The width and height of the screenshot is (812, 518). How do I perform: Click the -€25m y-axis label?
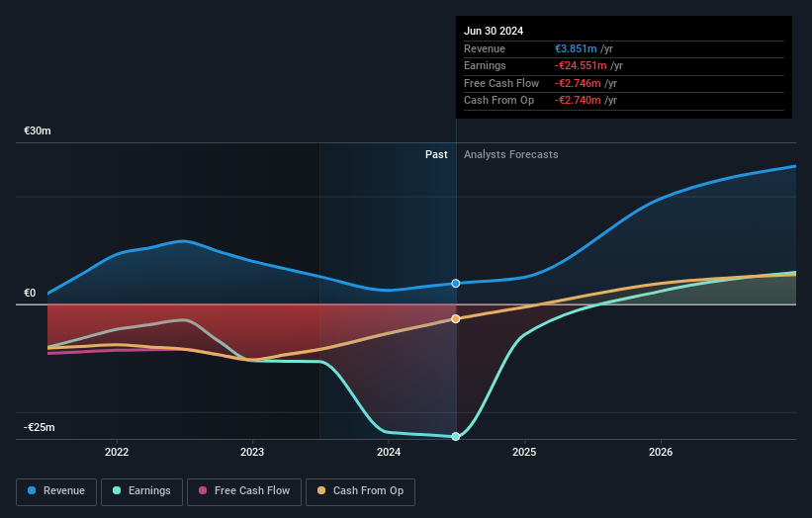40,427
